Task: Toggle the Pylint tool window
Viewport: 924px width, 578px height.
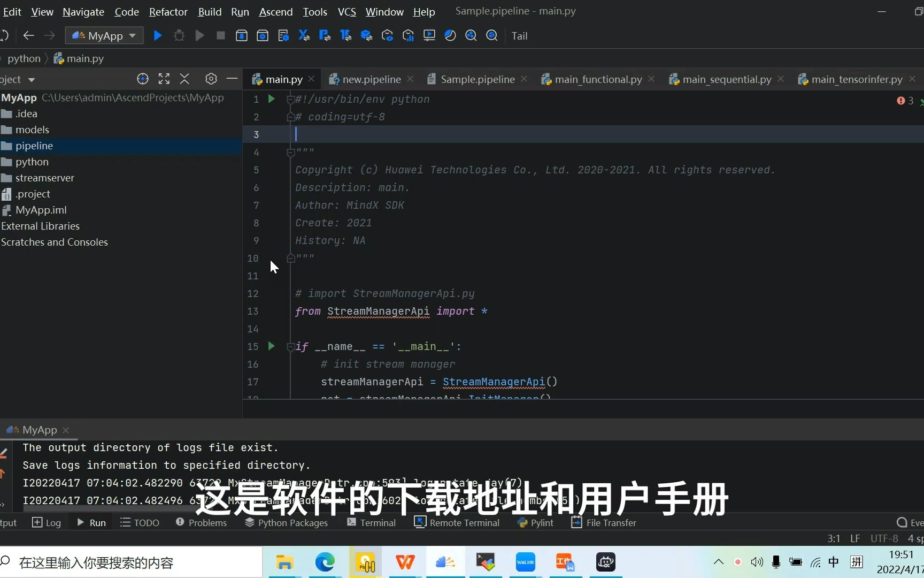Action: tap(535, 522)
